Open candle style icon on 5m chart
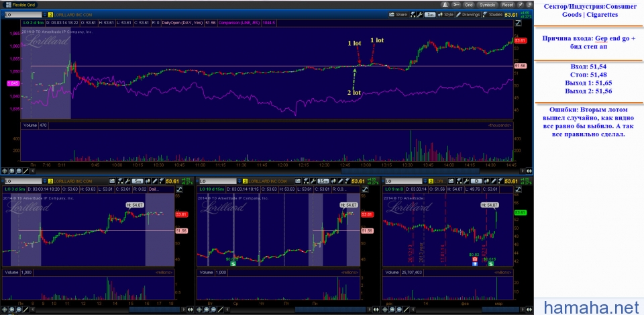This screenshot has height=315, width=644. click(148, 181)
